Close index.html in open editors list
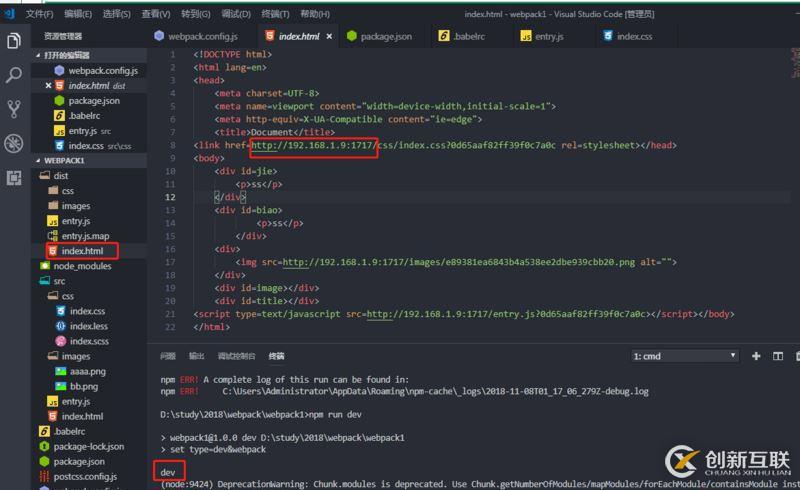The image size is (800, 490). [x=48, y=86]
